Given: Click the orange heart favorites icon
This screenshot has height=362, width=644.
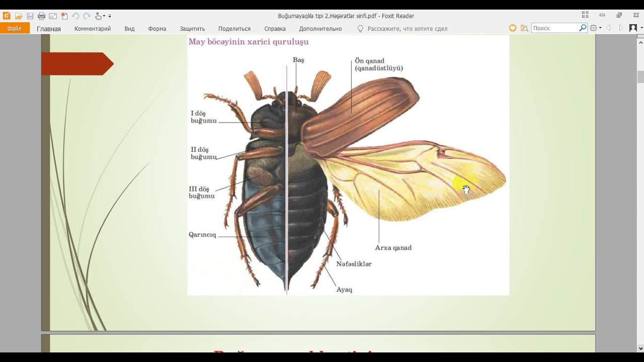Looking at the screenshot, I should coord(513,28).
